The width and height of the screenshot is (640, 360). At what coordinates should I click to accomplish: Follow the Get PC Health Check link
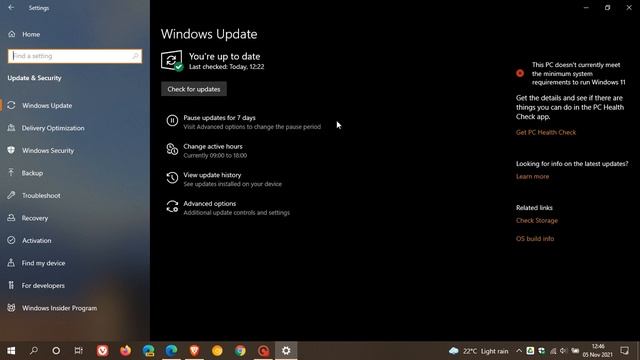(x=546, y=132)
